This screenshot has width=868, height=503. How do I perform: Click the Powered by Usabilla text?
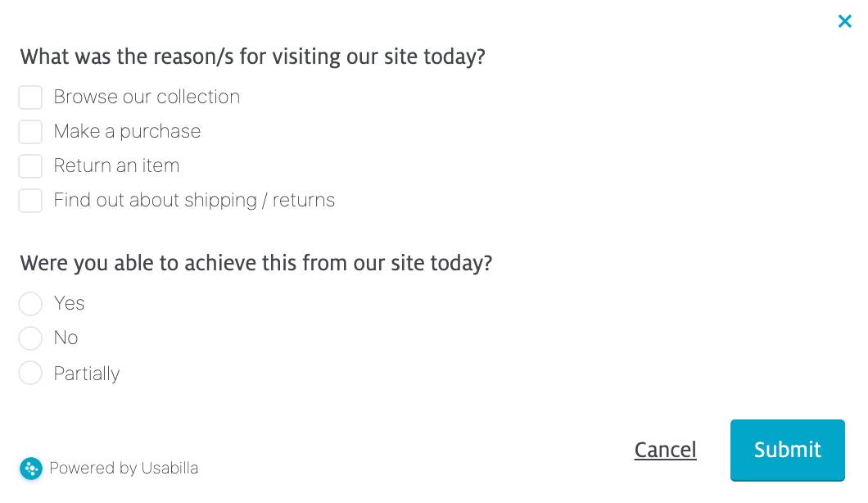pos(124,468)
